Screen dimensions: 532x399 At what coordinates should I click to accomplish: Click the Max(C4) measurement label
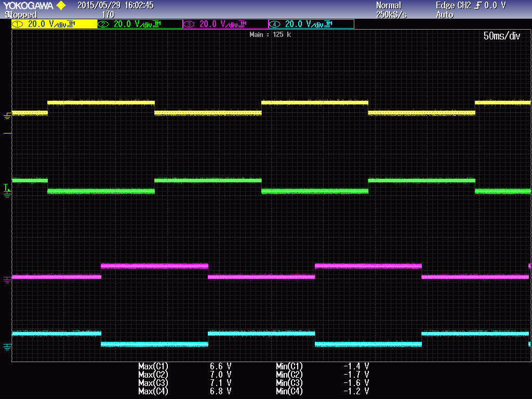point(153,391)
